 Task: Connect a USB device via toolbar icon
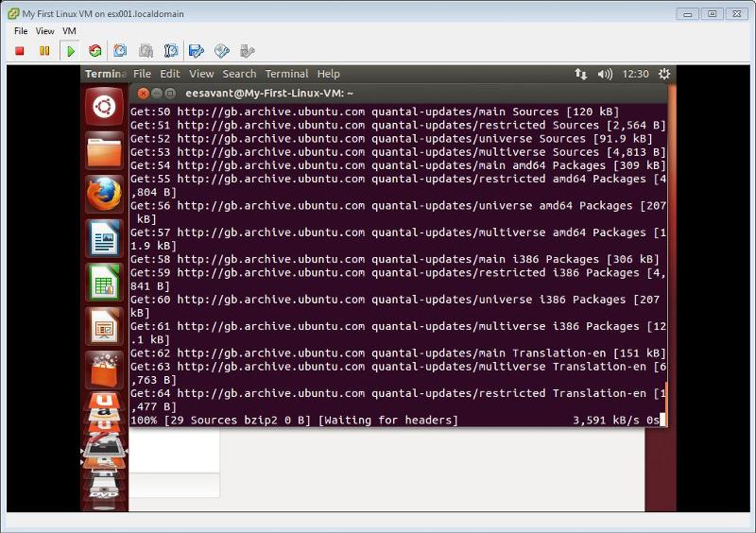pyautogui.click(x=247, y=51)
